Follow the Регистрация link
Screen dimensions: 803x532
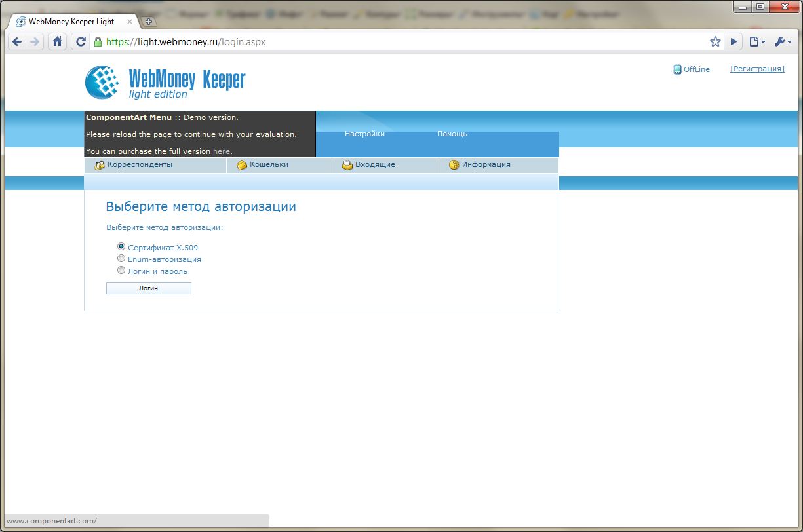click(757, 69)
